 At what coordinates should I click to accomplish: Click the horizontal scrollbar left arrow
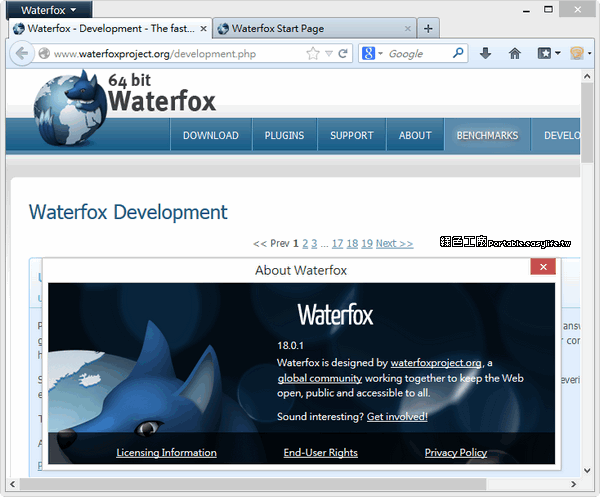[13, 484]
